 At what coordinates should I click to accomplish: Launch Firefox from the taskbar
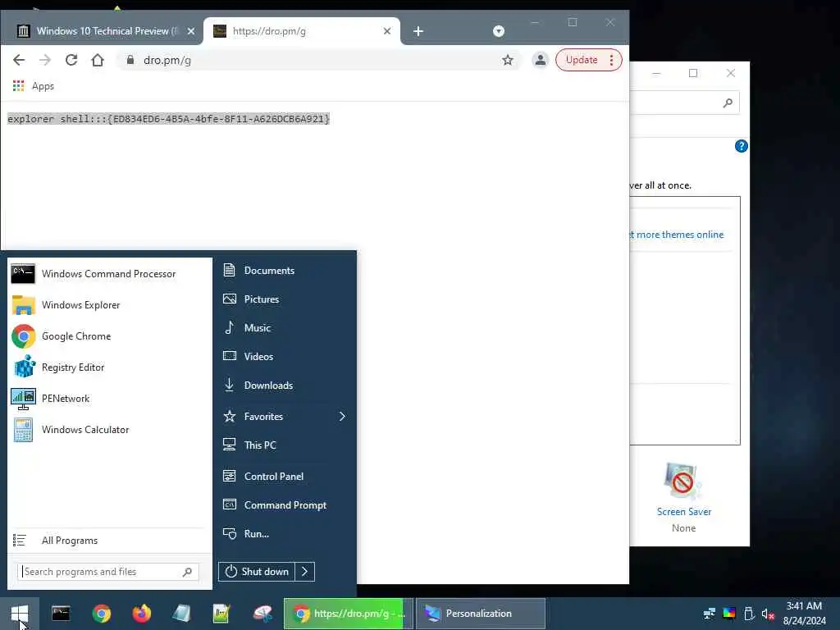tap(141, 614)
